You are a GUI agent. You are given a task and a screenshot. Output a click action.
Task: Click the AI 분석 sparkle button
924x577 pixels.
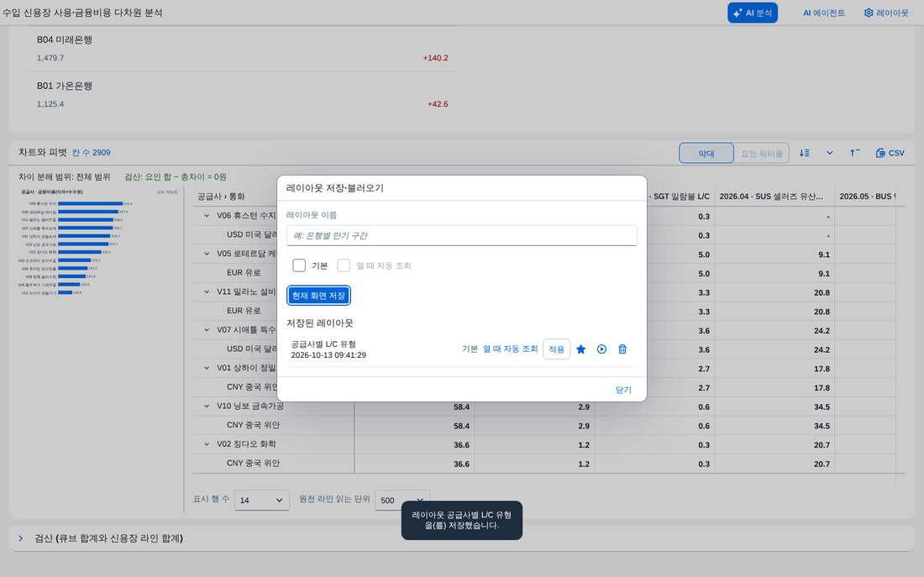(x=753, y=13)
